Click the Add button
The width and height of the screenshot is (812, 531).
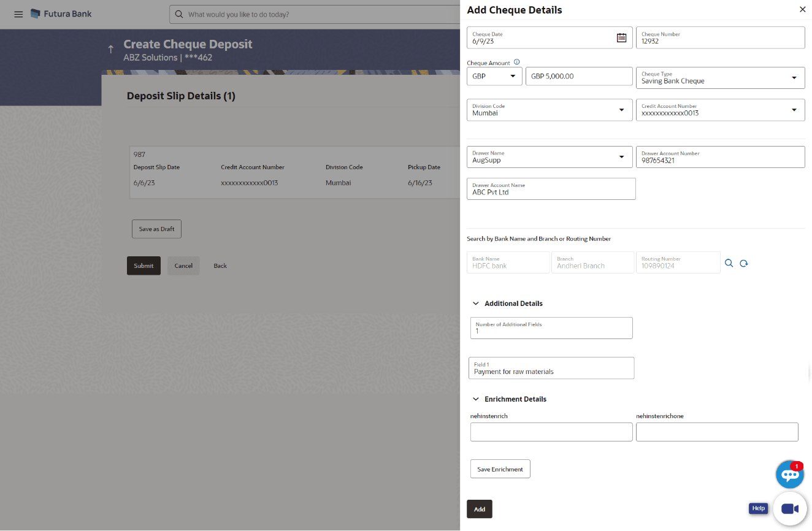pos(479,509)
